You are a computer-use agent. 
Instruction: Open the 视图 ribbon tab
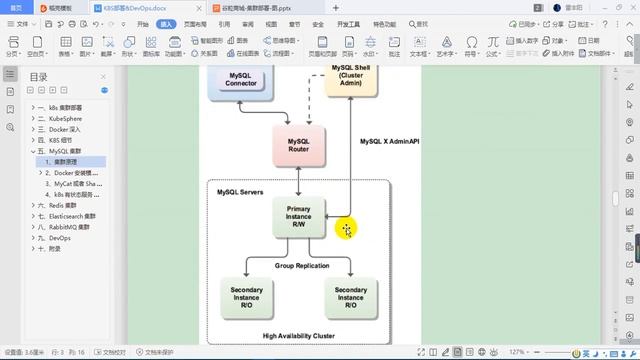pos(271,24)
